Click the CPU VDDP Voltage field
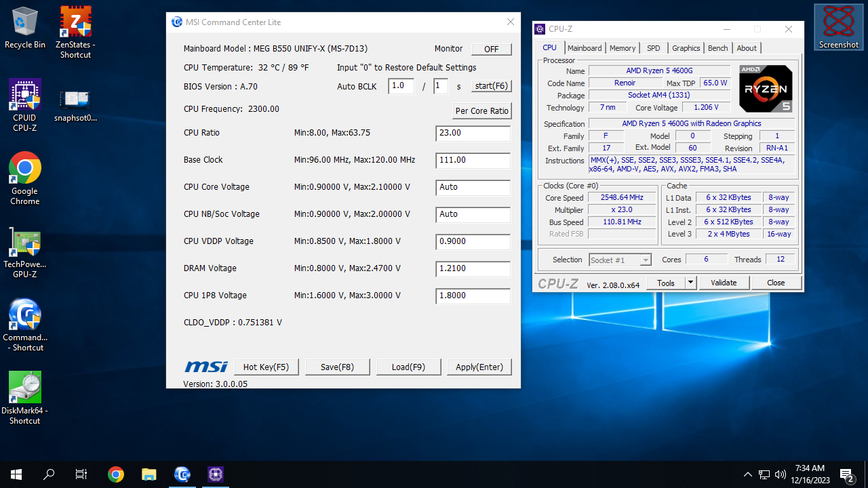 (473, 242)
